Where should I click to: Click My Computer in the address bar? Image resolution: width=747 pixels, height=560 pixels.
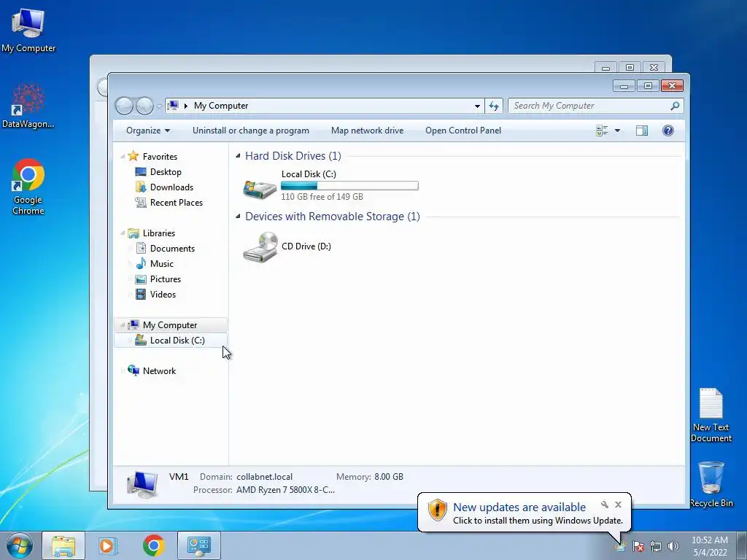click(x=221, y=106)
